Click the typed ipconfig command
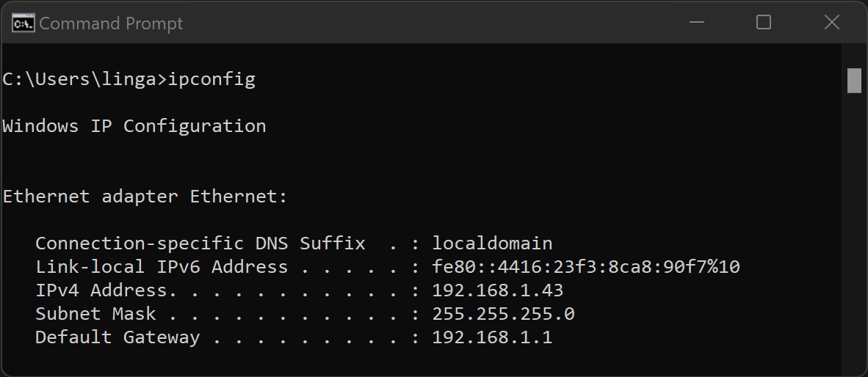The height and width of the screenshot is (377, 868). [x=211, y=79]
